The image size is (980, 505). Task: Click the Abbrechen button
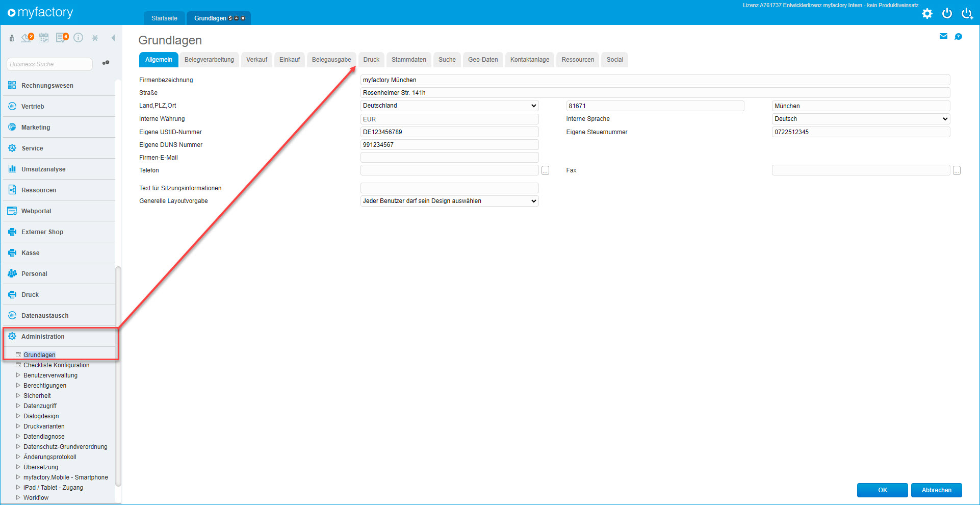click(x=937, y=490)
